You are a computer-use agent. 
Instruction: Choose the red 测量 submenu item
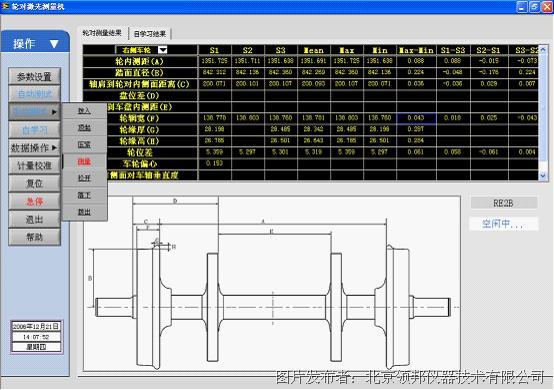tap(84, 162)
